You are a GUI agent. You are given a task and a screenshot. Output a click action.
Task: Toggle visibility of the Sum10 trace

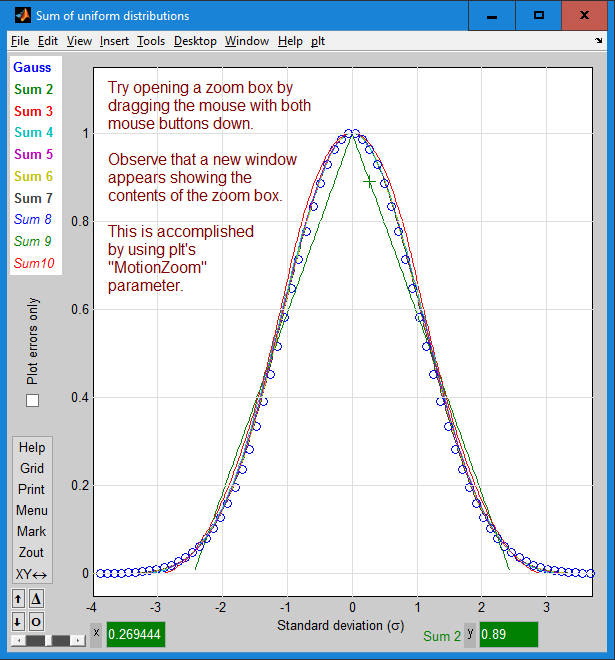tap(34, 263)
